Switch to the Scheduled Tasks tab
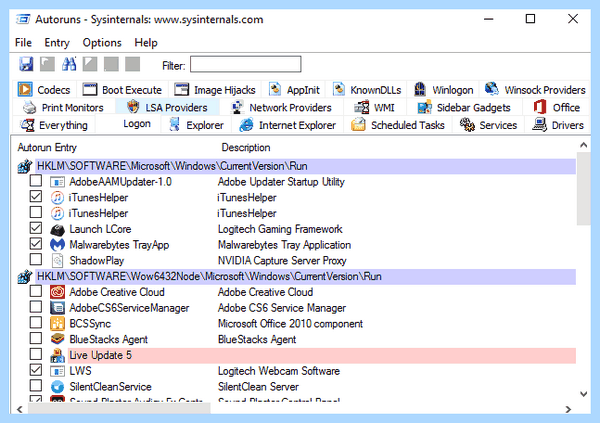Screen dimensions: 600x423 pyautogui.click(x=398, y=125)
